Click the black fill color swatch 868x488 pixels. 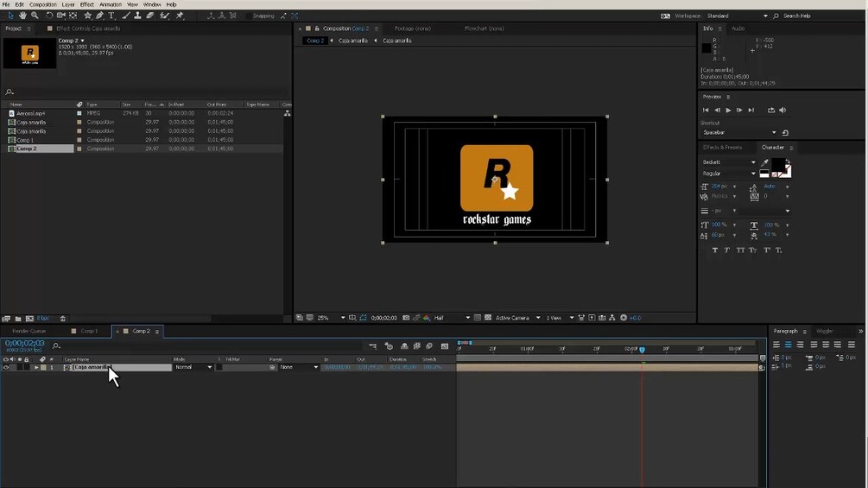point(778,164)
